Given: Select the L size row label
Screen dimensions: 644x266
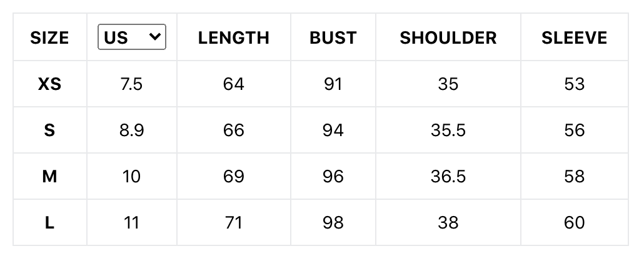Looking at the screenshot, I should click(x=49, y=223).
